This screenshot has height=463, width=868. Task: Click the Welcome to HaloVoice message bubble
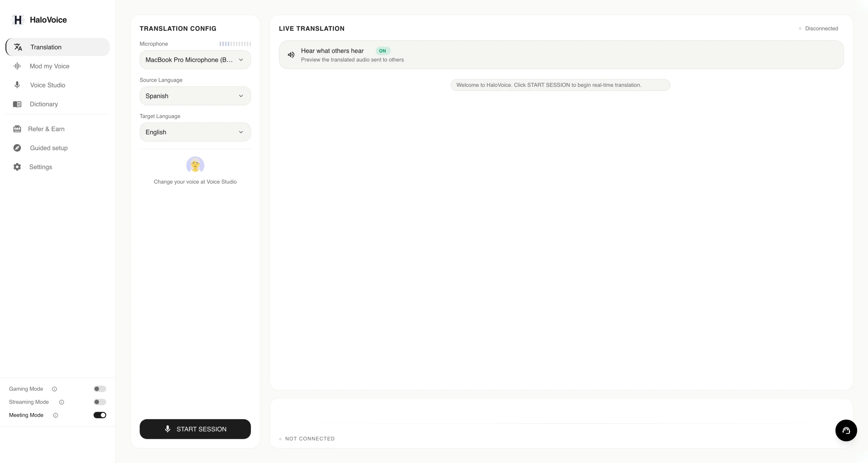[x=560, y=85]
